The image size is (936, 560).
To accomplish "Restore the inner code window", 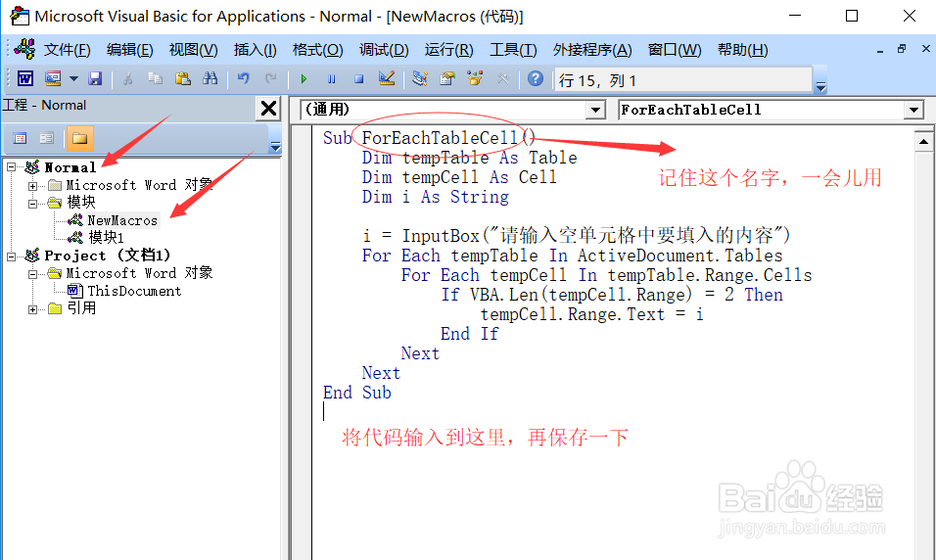I will [x=902, y=49].
